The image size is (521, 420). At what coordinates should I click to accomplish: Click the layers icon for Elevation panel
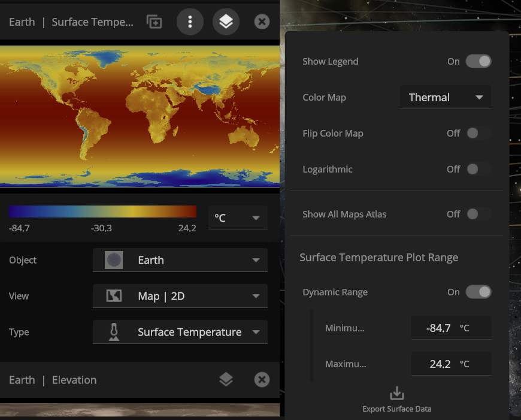click(x=226, y=379)
